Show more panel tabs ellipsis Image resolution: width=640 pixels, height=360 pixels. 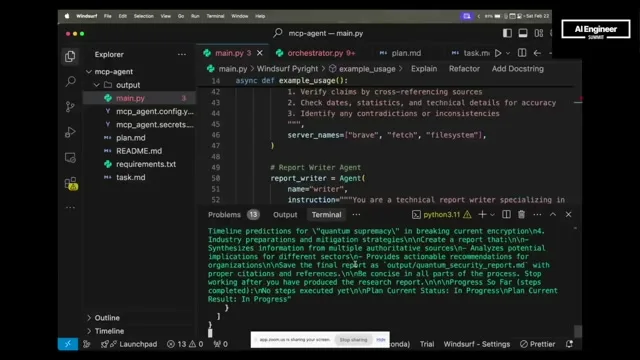(356, 215)
